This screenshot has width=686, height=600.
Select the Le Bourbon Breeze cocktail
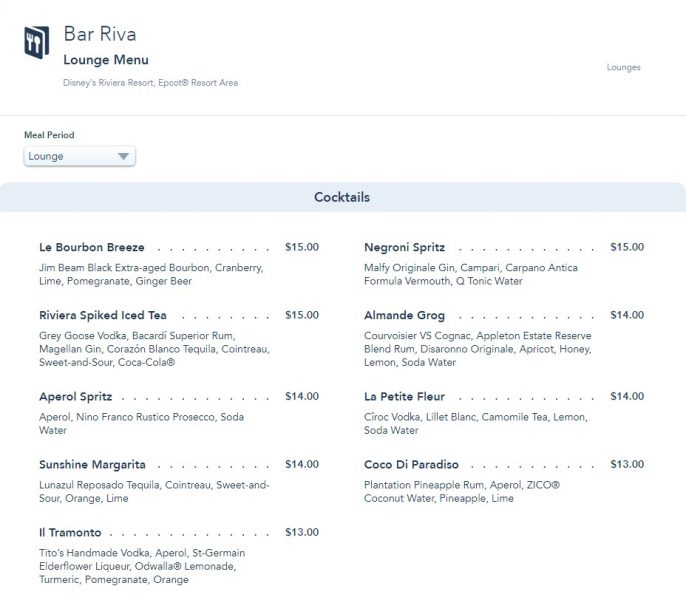click(x=92, y=247)
